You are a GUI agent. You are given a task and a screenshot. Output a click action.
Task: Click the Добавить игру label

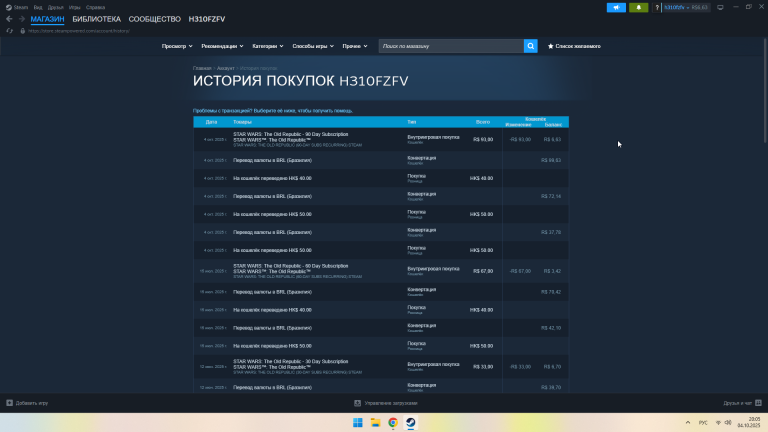[x=32, y=403]
